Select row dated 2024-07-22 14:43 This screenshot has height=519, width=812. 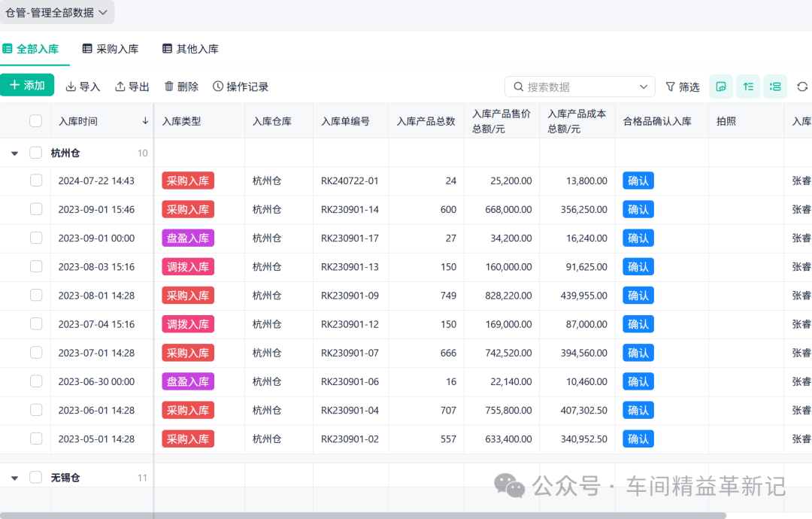pyautogui.click(x=36, y=181)
